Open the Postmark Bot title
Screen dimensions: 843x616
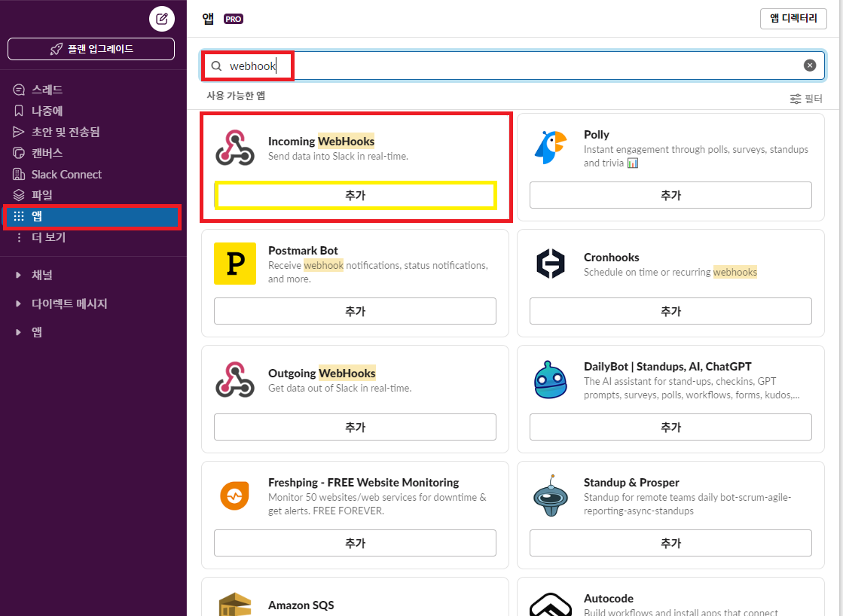[x=303, y=251]
